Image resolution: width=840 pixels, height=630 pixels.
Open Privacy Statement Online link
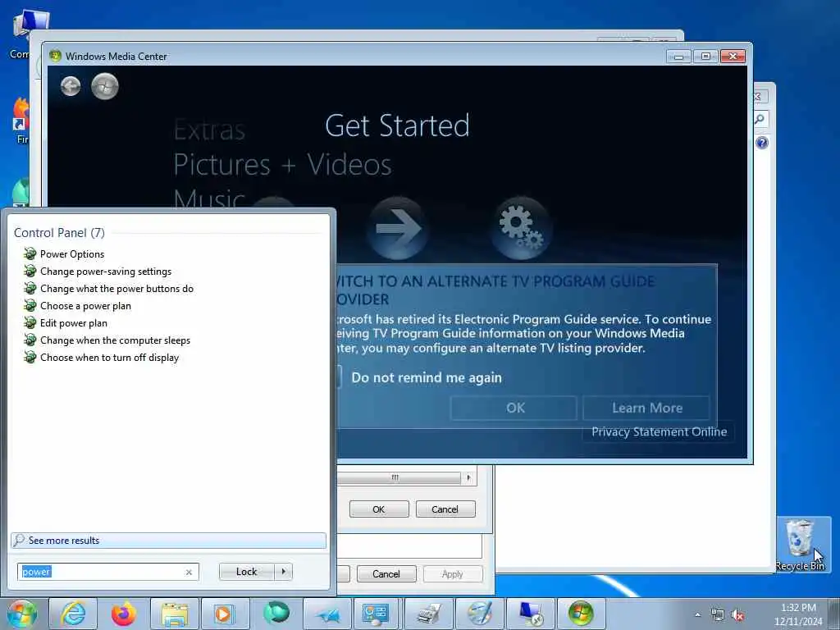click(659, 431)
